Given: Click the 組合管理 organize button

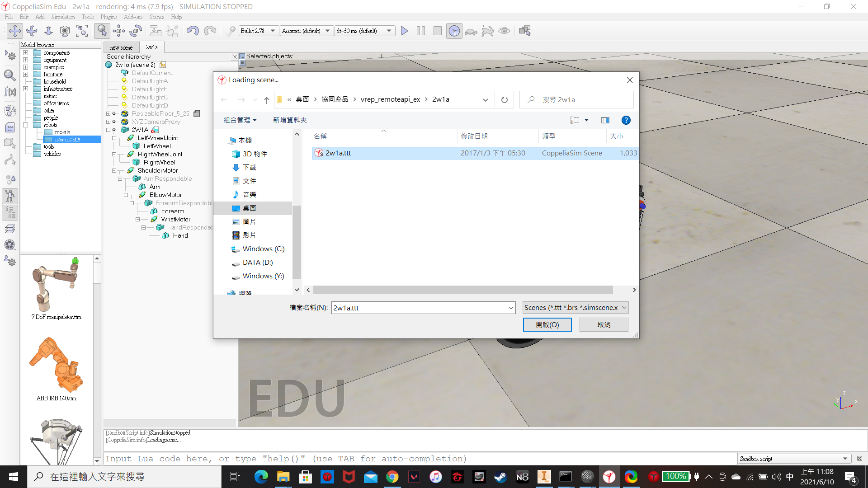Looking at the screenshot, I should [x=240, y=120].
